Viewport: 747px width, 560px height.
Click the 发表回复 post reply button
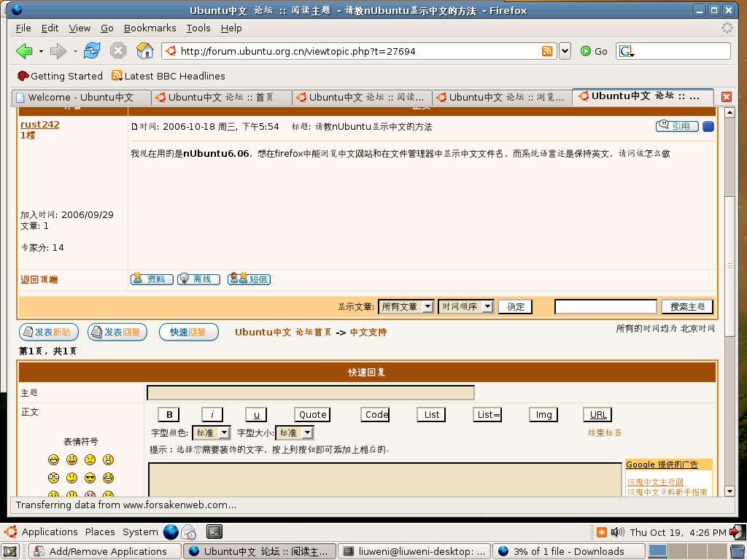click(117, 332)
